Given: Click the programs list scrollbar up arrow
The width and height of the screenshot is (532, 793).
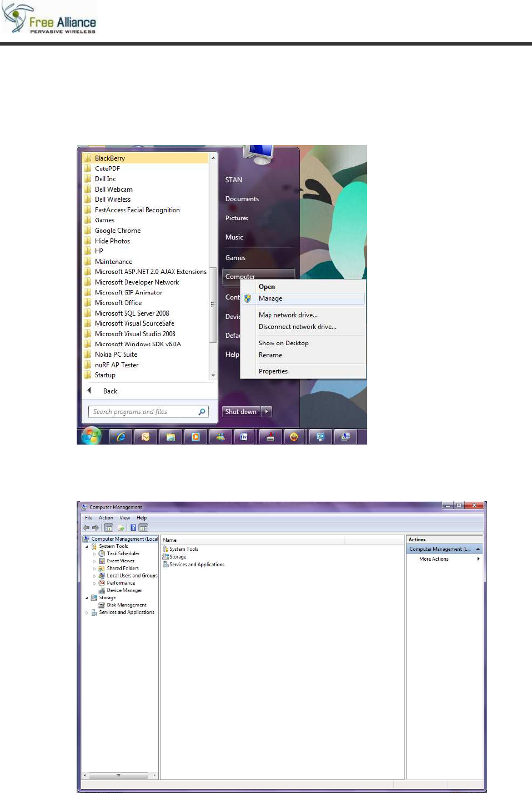Looking at the screenshot, I should tap(213, 158).
